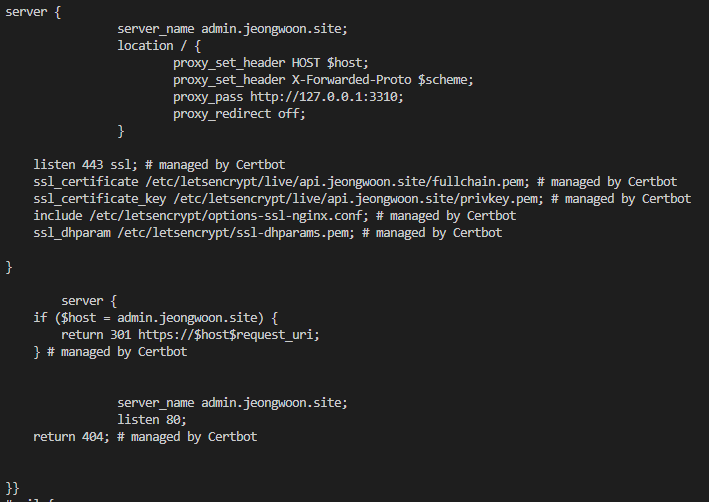Image resolution: width=709 pixels, height=502 pixels.
Task: Click 'proxy_set_header HOST $host;' line
Action: pos(271,63)
